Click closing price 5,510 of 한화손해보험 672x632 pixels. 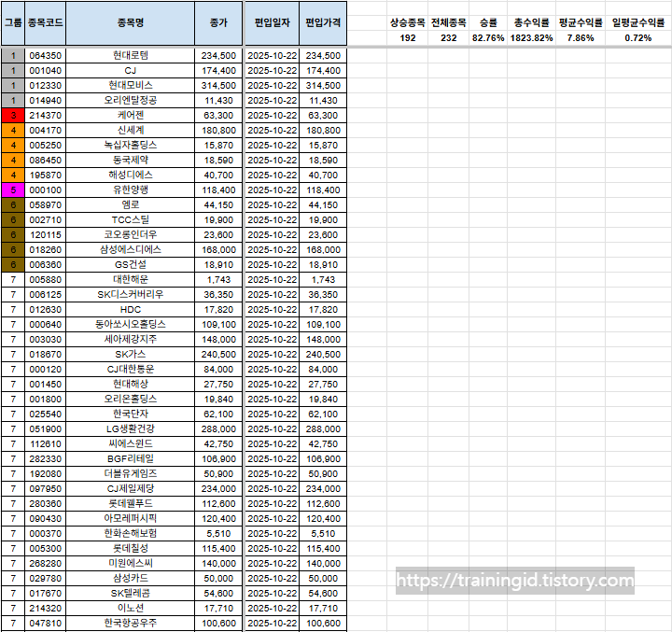coord(218,534)
